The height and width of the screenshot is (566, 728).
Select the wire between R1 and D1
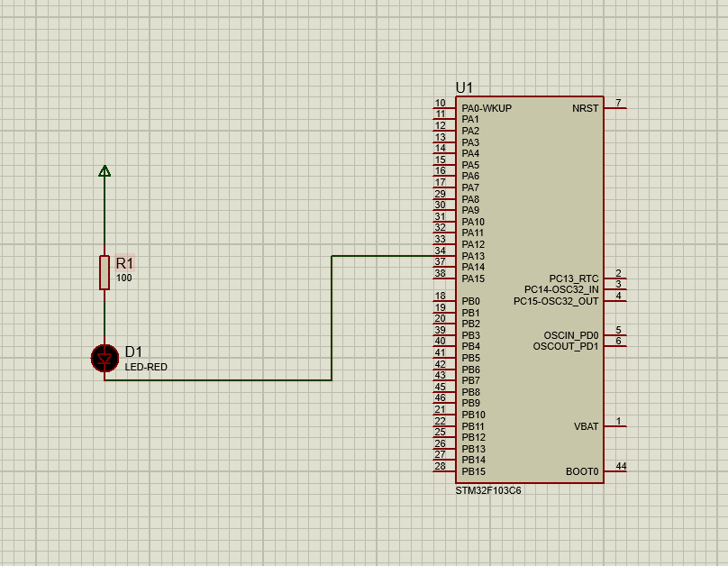[x=105, y=319]
